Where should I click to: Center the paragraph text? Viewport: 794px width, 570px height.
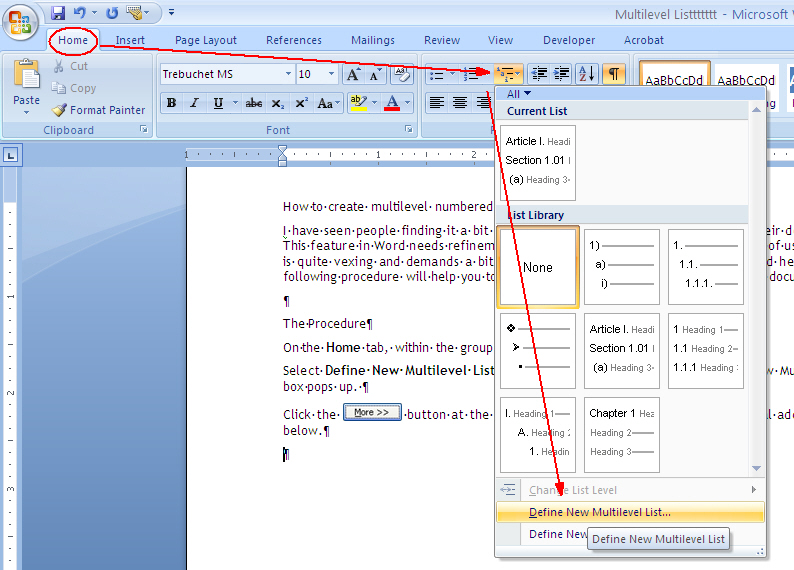460,103
